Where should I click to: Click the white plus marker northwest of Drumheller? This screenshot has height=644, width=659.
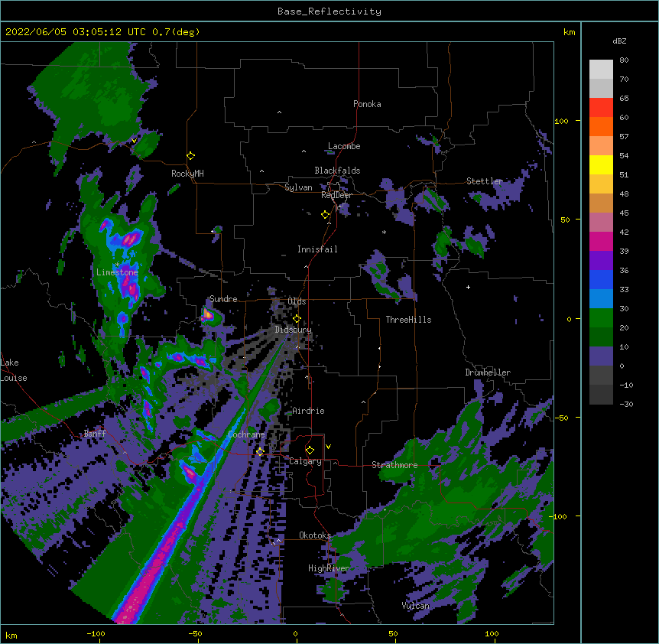coord(468,287)
